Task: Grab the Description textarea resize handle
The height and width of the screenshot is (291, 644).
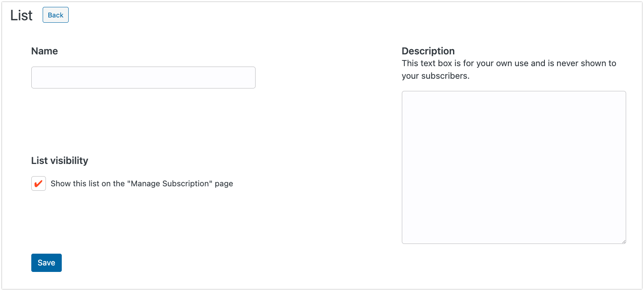Action: point(623,241)
